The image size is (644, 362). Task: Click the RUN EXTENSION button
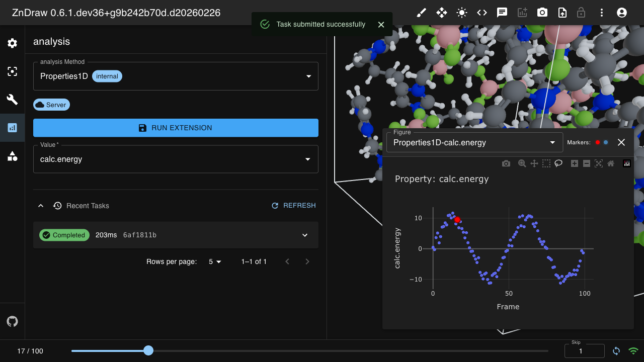pos(176,128)
